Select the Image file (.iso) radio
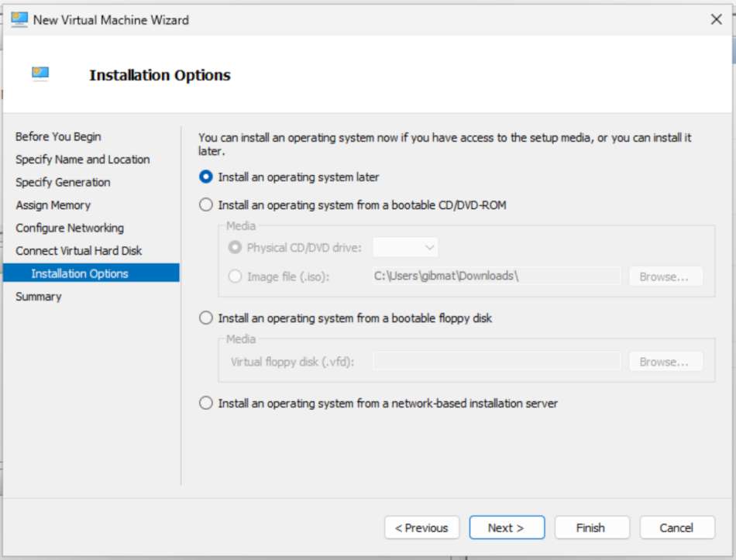The width and height of the screenshot is (736, 560). (235, 276)
